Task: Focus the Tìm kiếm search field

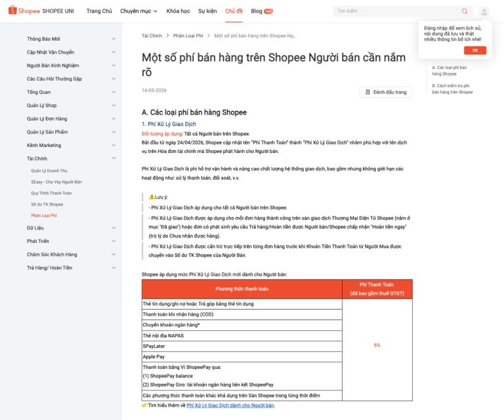Action: click(x=397, y=11)
